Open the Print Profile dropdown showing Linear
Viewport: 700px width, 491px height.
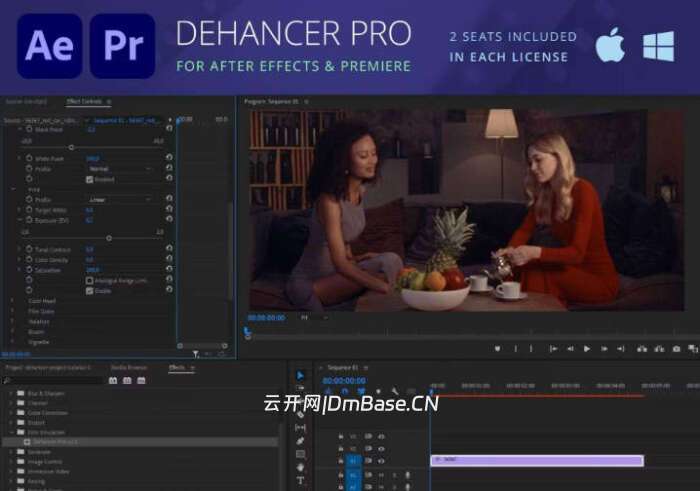(x=119, y=200)
